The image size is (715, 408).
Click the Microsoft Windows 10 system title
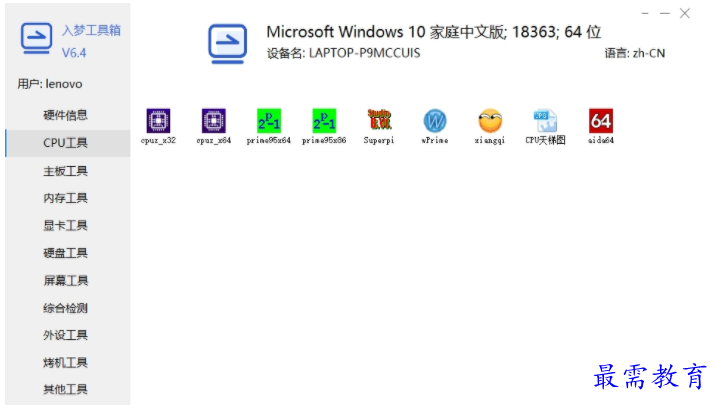pos(434,32)
